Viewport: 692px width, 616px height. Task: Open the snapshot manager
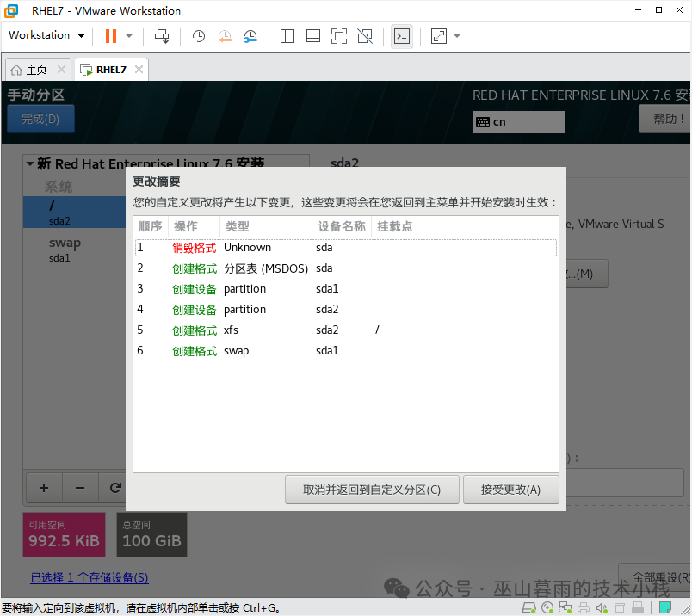click(250, 35)
